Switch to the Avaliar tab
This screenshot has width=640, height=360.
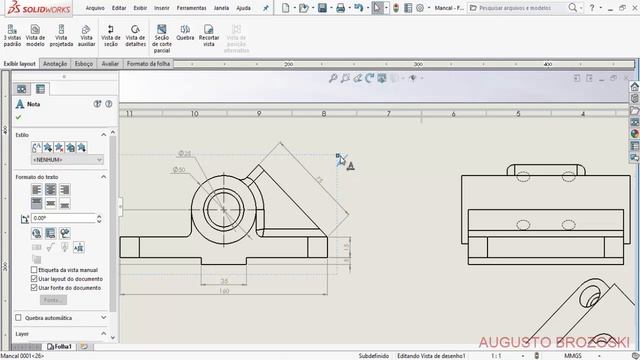click(110, 64)
